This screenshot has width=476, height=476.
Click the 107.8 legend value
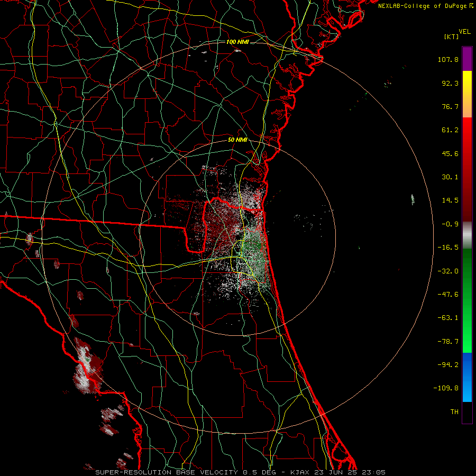point(448,59)
